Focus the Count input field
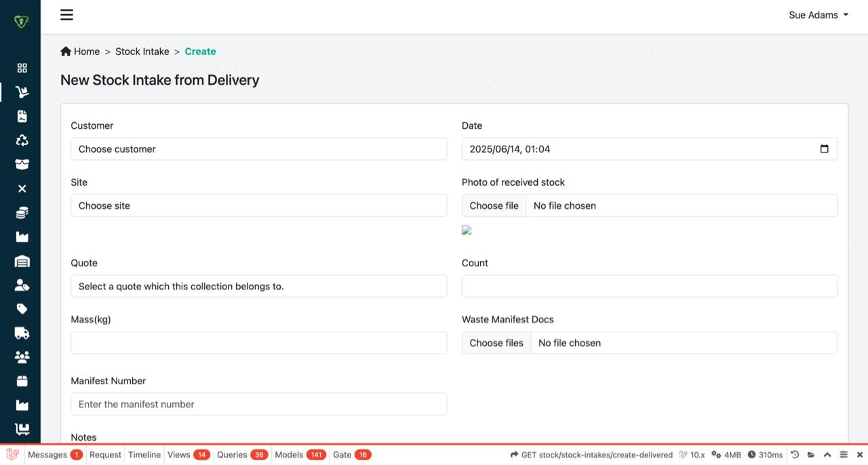Image resolution: width=868 pixels, height=465 pixels. pos(650,286)
